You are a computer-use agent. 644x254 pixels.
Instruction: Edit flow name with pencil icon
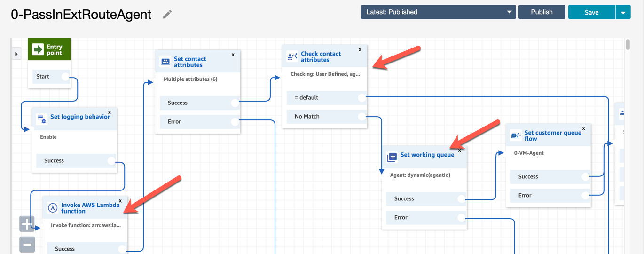click(x=167, y=15)
